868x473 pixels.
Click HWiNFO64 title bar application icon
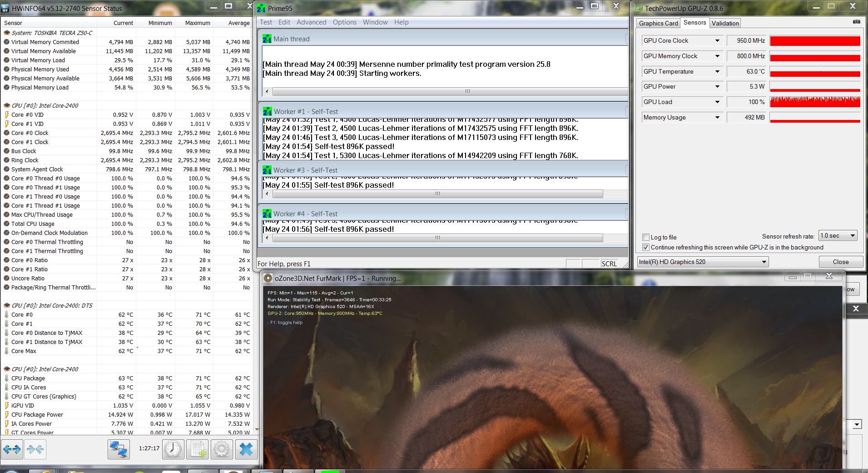coord(5,8)
